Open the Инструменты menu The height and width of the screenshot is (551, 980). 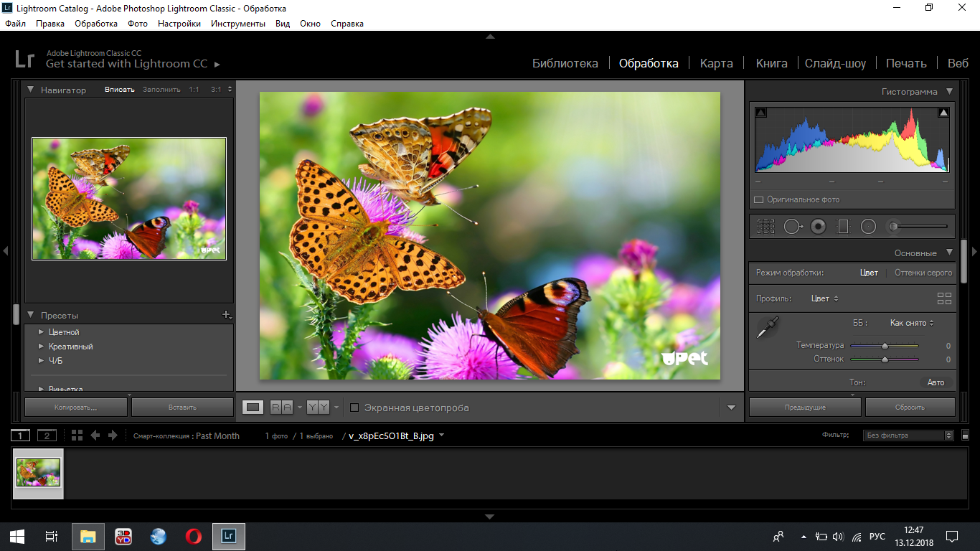(237, 24)
